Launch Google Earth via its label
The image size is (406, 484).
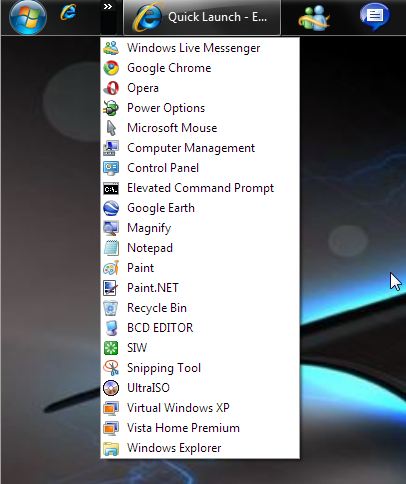[161, 208]
